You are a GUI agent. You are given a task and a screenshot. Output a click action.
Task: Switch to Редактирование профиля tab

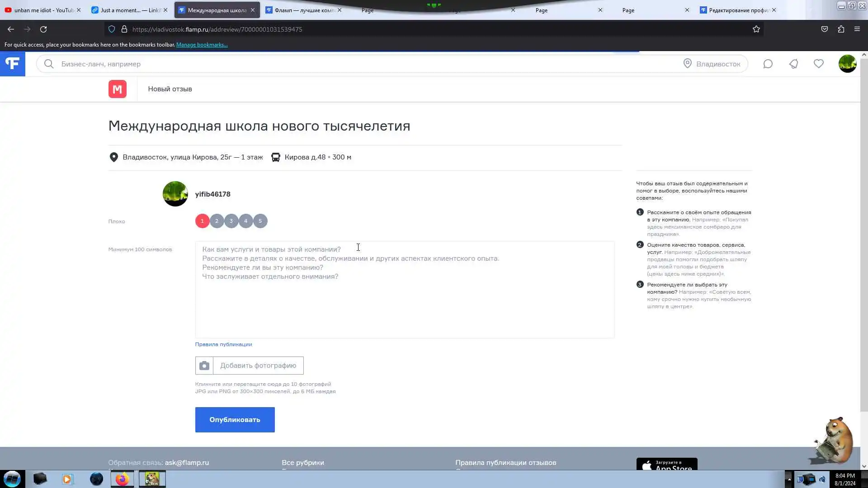coord(737,10)
